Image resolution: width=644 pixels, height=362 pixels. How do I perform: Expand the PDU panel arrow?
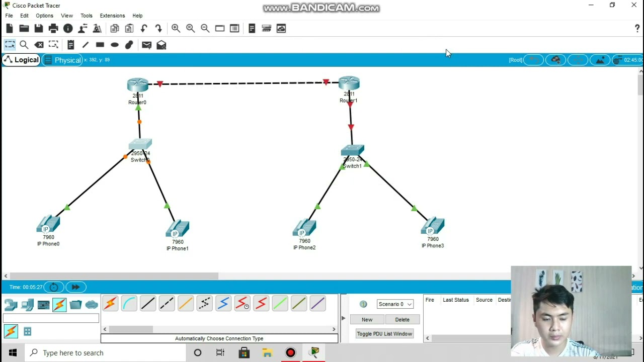coord(344,318)
